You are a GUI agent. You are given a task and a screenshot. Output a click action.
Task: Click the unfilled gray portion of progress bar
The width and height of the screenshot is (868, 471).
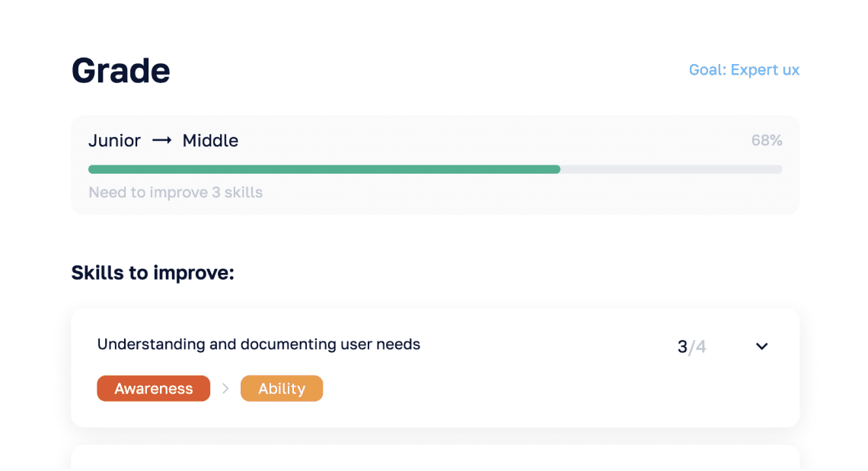pyautogui.click(x=670, y=169)
